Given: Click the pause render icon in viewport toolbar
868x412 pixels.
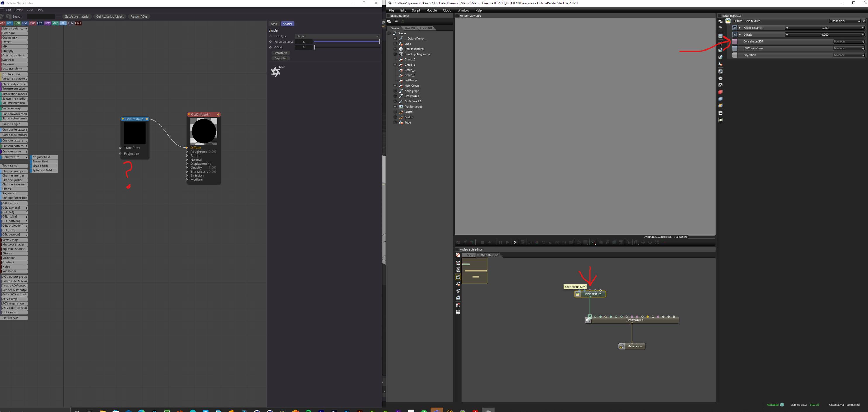Looking at the screenshot, I should coord(500,242).
